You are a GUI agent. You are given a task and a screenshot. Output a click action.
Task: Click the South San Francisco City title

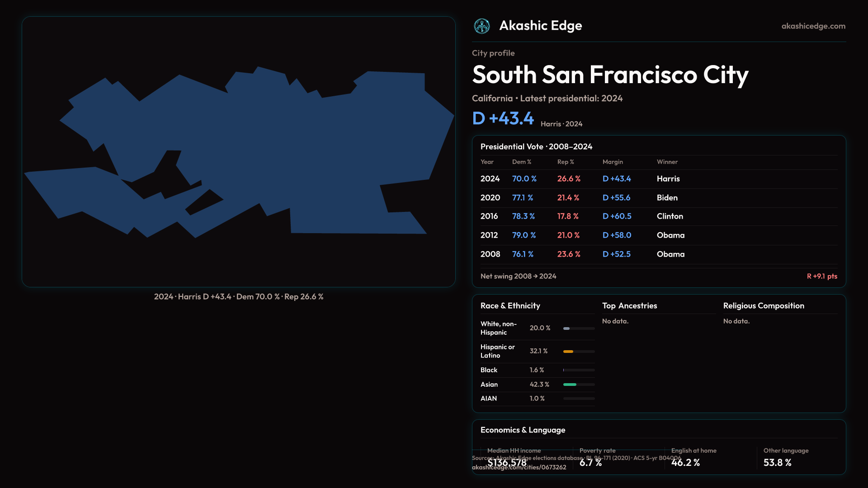click(610, 75)
